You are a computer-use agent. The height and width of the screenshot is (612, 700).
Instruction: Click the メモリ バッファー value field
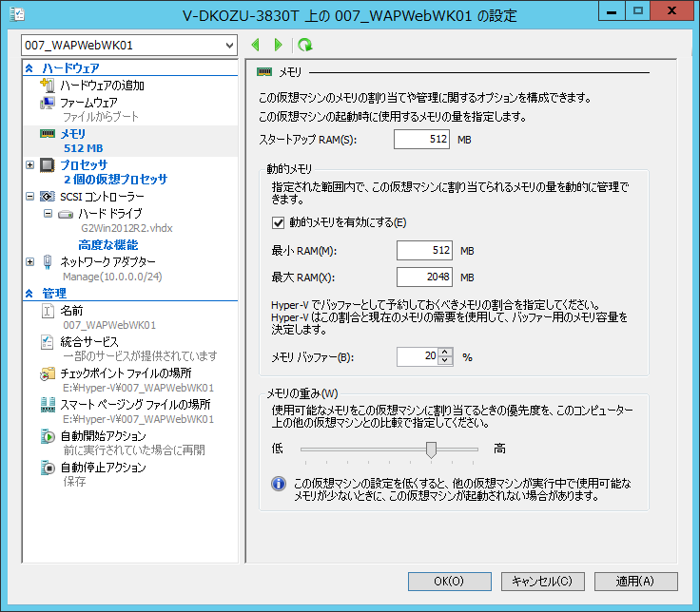click(x=418, y=356)
